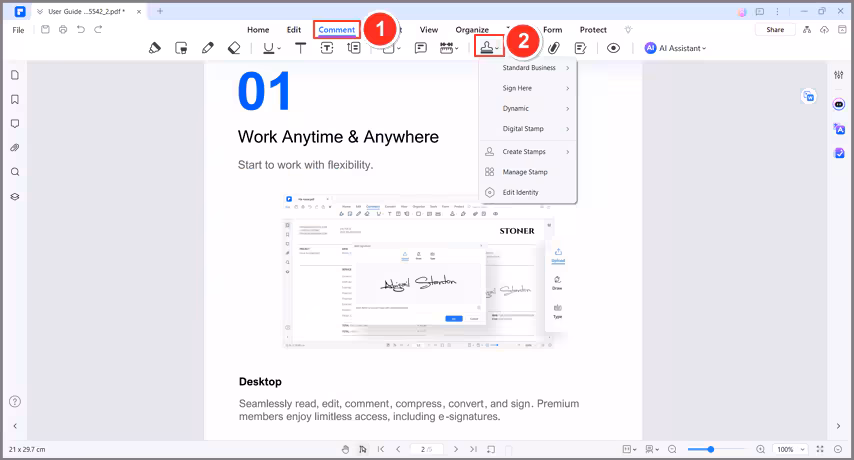Image resolution: width=854 pixels, height=460 pixels.
Task: Open the comments panel in left sidebar
Action: [x=15, y=124]
